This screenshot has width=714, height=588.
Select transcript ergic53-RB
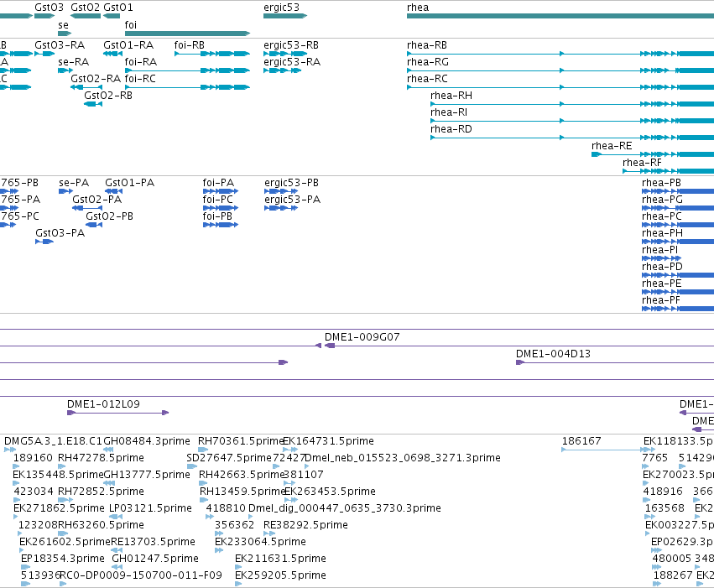tap(291, 45)
